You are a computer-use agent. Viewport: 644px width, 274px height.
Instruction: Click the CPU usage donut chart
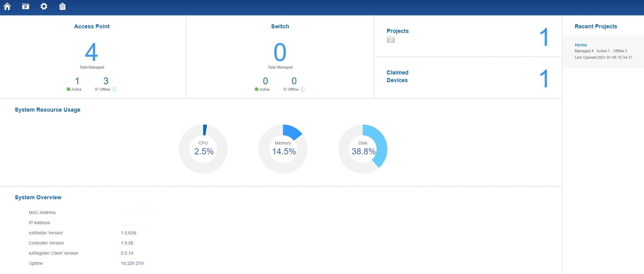[203, 149]
